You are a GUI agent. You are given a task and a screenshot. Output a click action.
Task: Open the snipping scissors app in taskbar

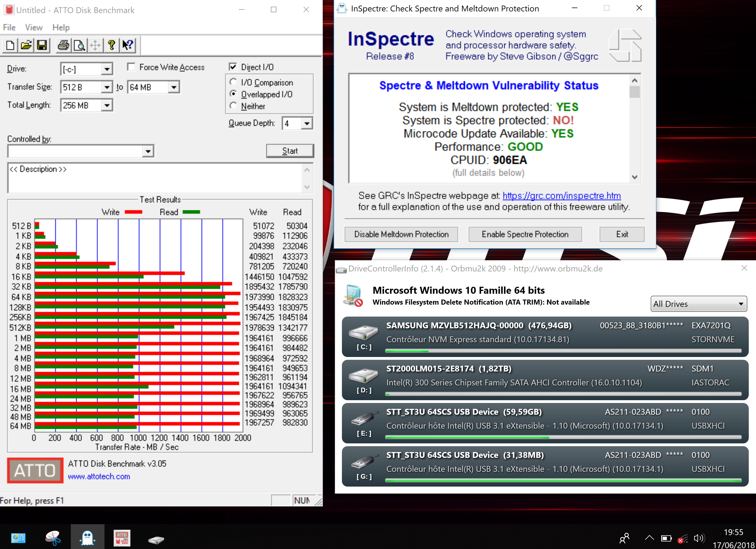pos(53,537)
